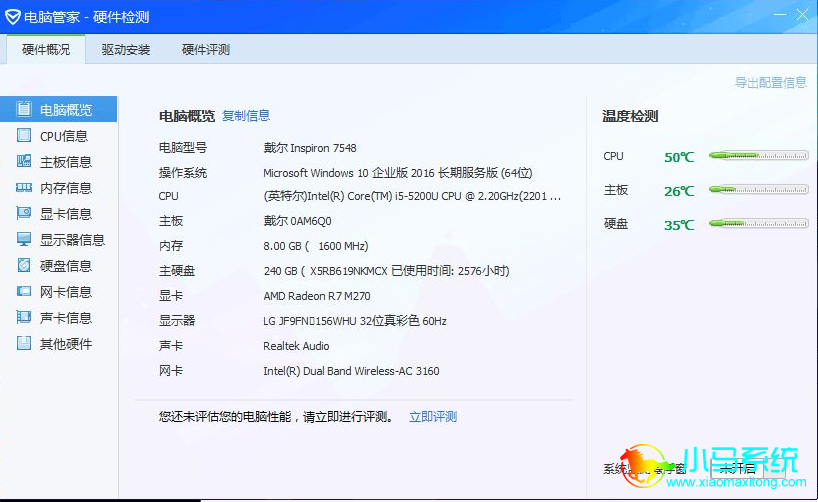The image size is (818, 502).
Task: Select 主板信息 label in the sidebar
Action: (x=66, y=162)
